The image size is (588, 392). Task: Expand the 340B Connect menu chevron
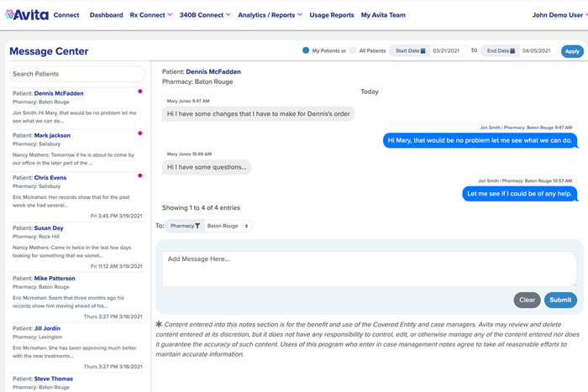pyautogui.click(x=228, y=14)
